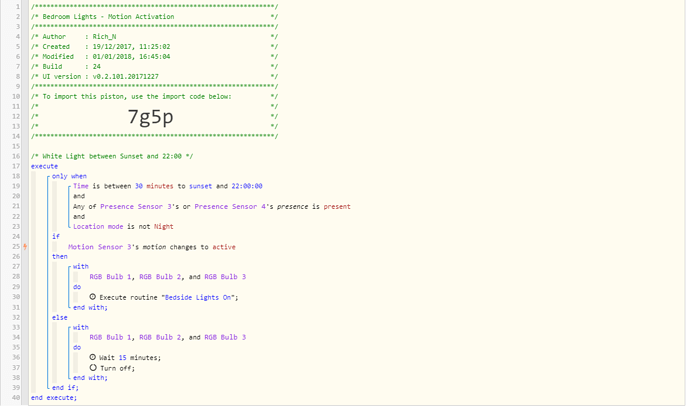Click 'RGB Bulb 3' on line 34
The width and height of the screenshot is (690, 411).
click(x=225, y=338)
